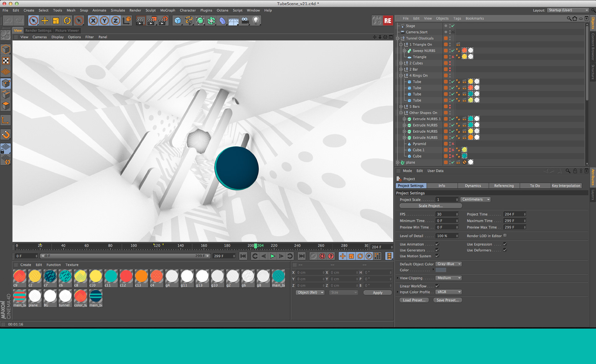596x364 pixels.
Task: Expand the 2 Cubes object group
Action: click(401, 63)
